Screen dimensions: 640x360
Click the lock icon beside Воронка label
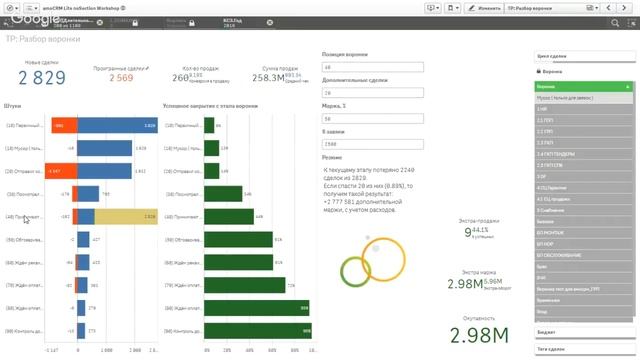[539, 71]
